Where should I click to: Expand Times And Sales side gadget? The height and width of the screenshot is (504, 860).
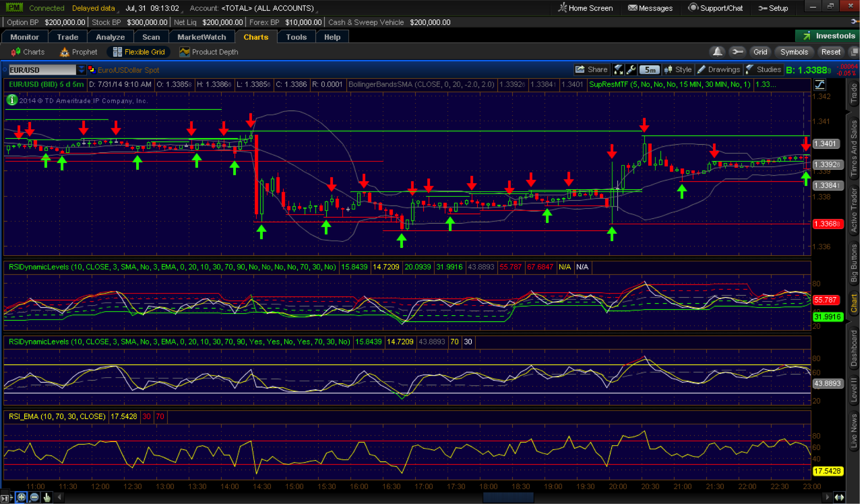pos(854,149)
